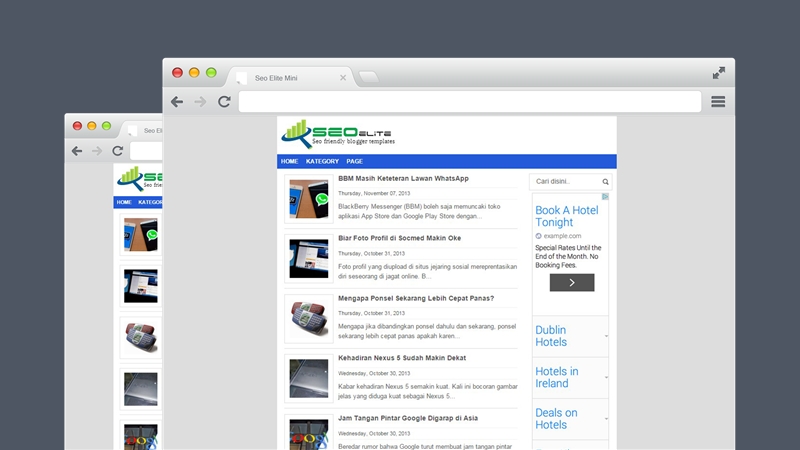The width and height of the screenshot is (800, 450).
Task: Click Nexus thumbnail in background window
Action: pyautogui.click(x=141, y=389)
